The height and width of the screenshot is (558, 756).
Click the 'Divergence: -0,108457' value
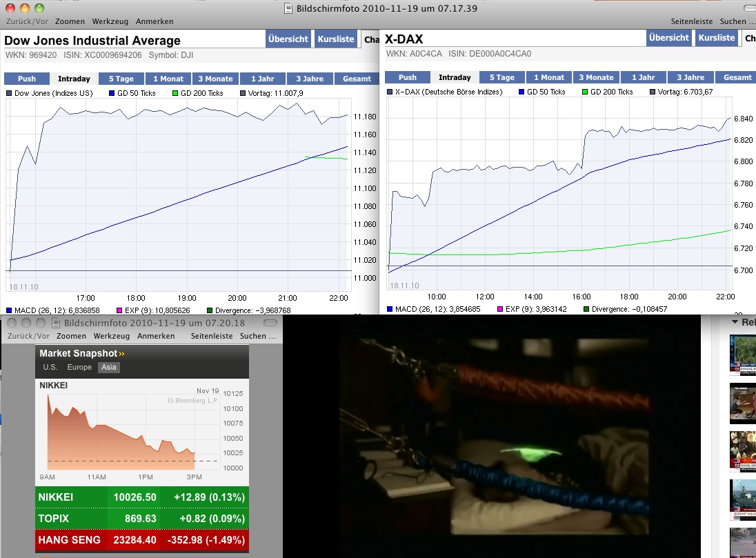[x=630, y=309]
